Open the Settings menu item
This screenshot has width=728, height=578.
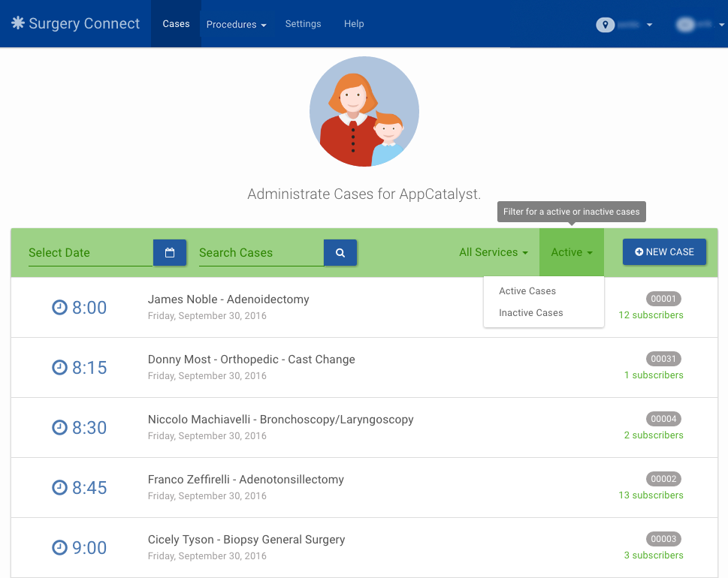coord(303,24)
